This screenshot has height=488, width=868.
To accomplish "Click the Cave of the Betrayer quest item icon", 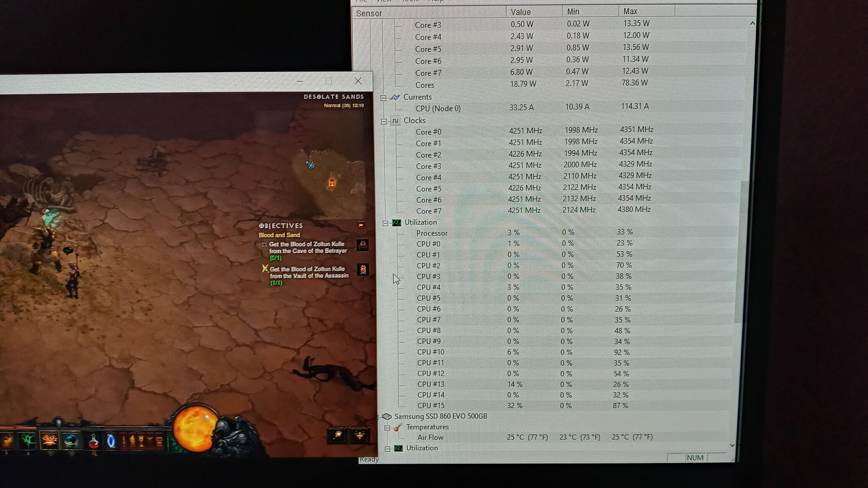I will tap(363, 245).
